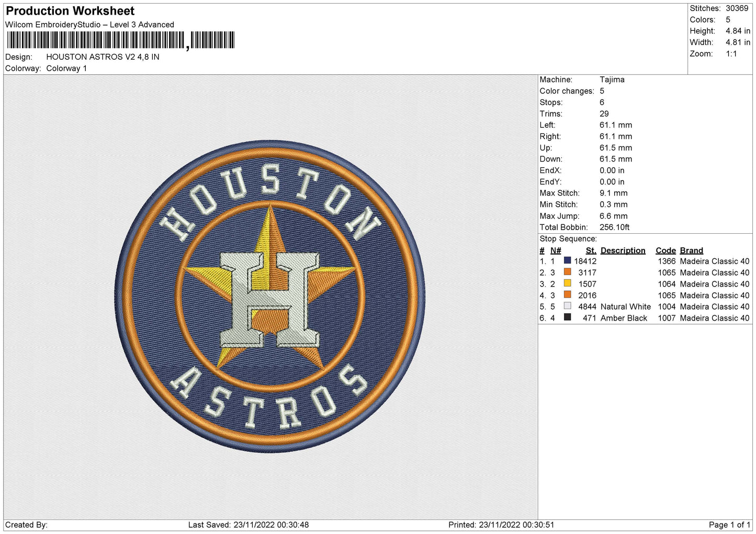Click Madeira Classic 40 brand in row 1
Viewport: 756px width, 534px height.
click(715, 262)
